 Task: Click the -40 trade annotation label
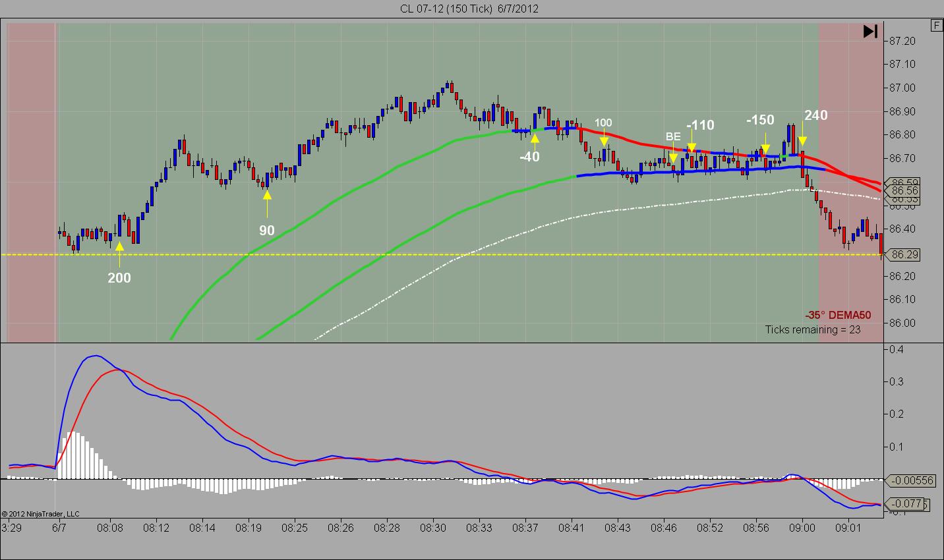coord(529,157)
